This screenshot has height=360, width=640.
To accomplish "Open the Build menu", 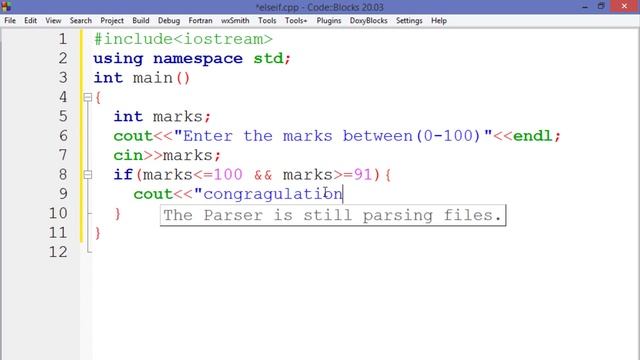I will tap(140, 20).
